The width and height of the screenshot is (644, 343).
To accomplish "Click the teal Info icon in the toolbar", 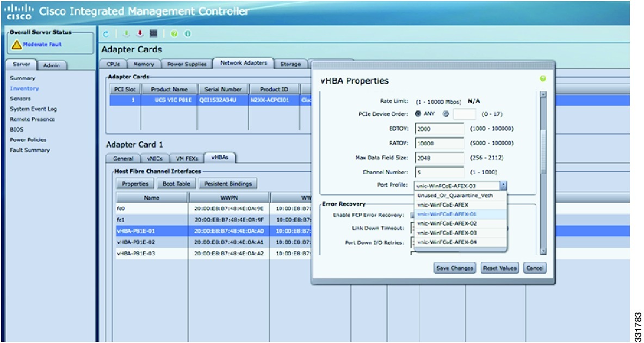I will click(187, 34).
